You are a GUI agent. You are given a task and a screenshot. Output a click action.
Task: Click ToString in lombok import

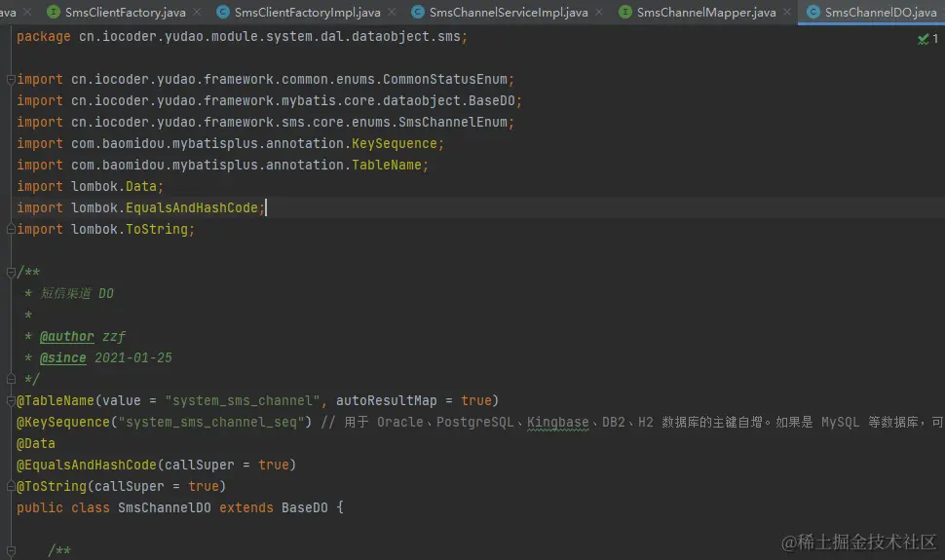(x=157, y=229)
